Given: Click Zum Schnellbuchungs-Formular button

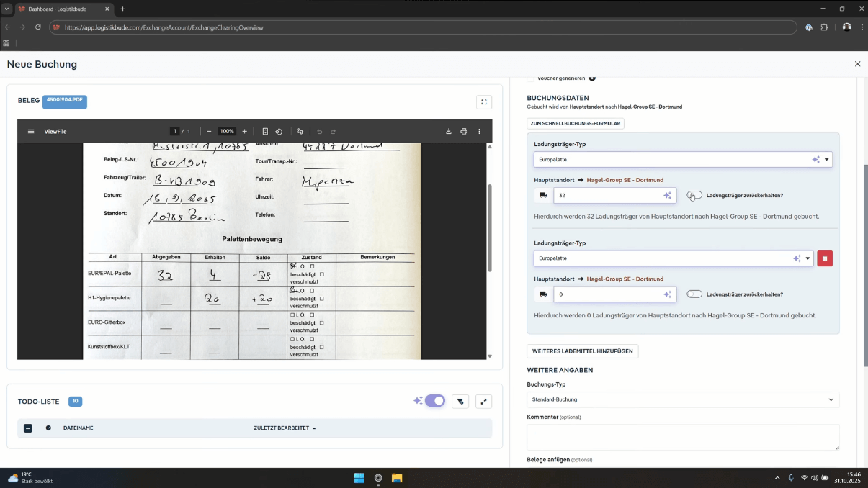Looking at the screenshot, I should [576, 123].
